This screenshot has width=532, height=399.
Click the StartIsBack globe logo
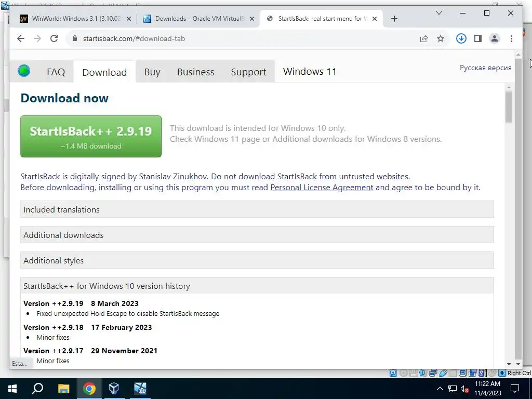point(24,71)
